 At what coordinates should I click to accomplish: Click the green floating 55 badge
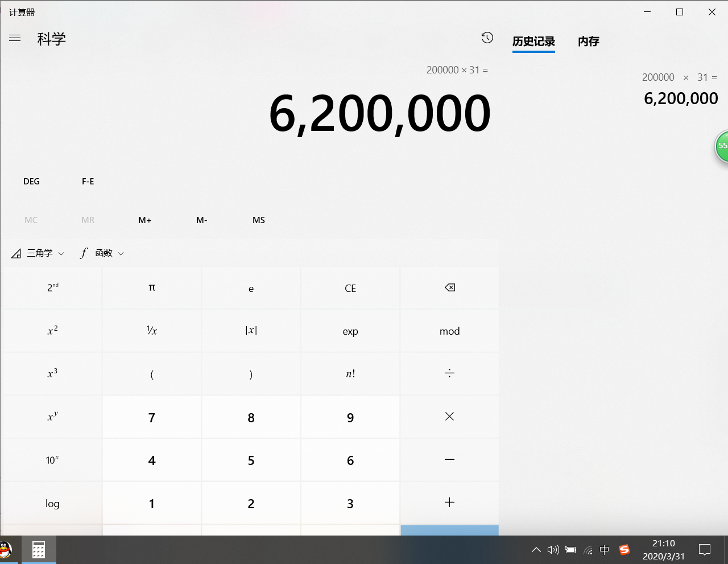coord(722,146)
